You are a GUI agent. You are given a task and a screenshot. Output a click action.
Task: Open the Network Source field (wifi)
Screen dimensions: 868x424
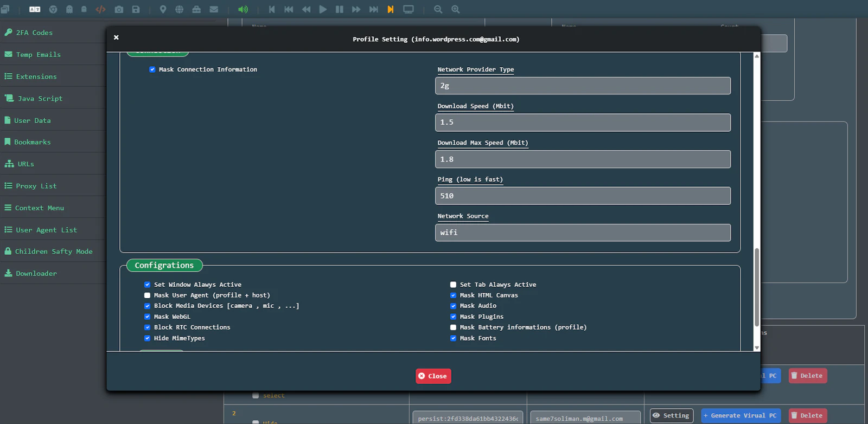(583, 233)
